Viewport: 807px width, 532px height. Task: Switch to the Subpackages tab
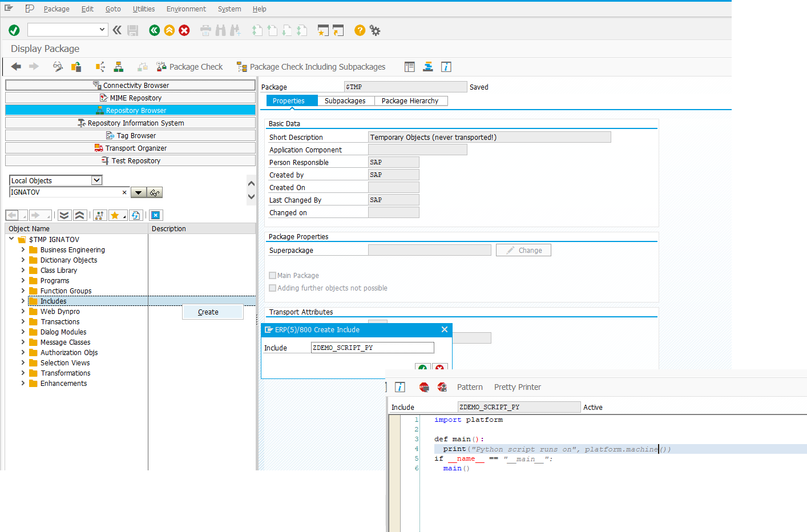coord(345,101)
